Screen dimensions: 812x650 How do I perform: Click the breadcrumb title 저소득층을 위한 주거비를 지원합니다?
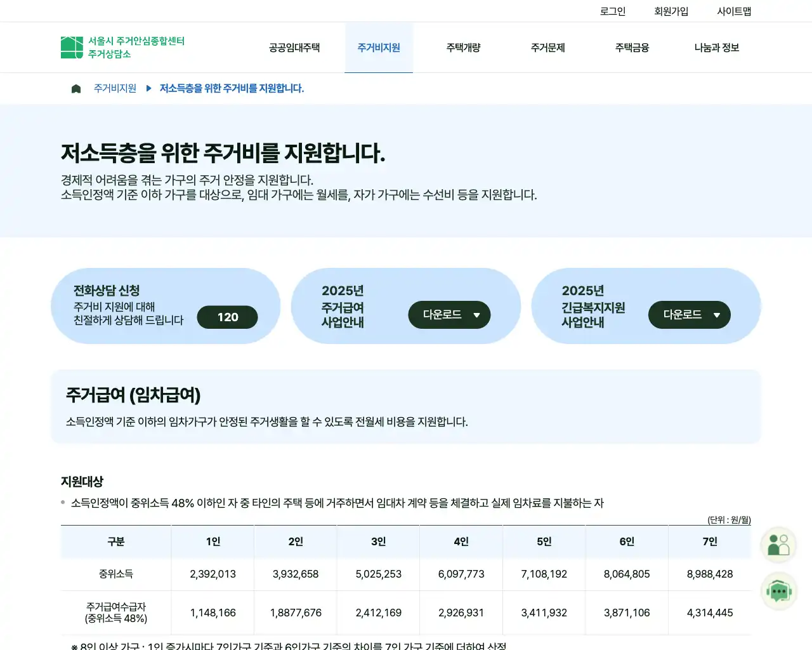click(x=232, y=88)
